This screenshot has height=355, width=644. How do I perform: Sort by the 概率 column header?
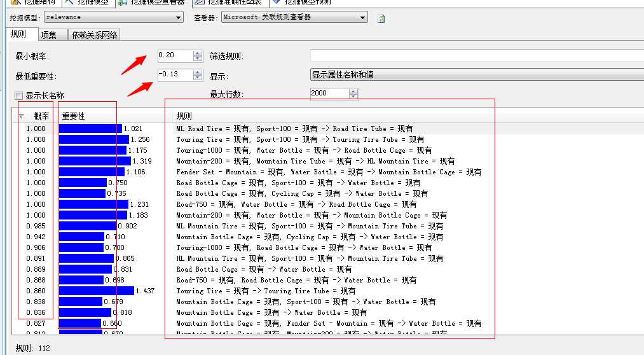(x=41, y=116)
